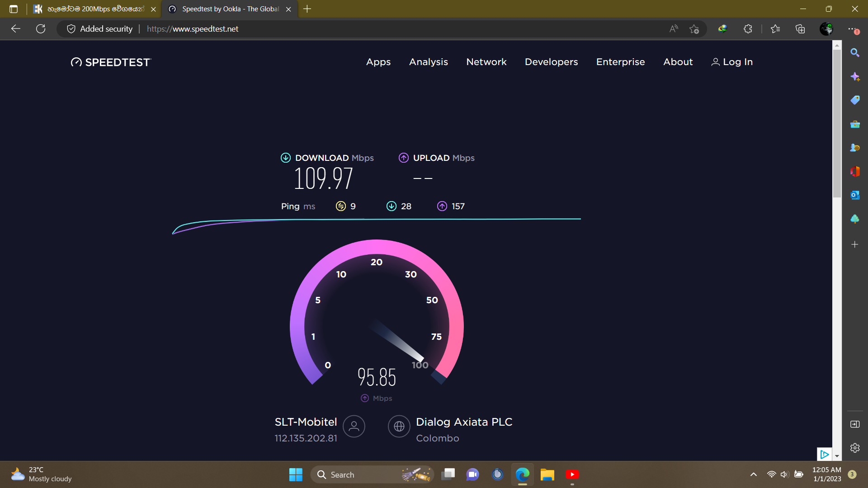Click the Log In link
The image size is (868, 488).
coord(732,62)
